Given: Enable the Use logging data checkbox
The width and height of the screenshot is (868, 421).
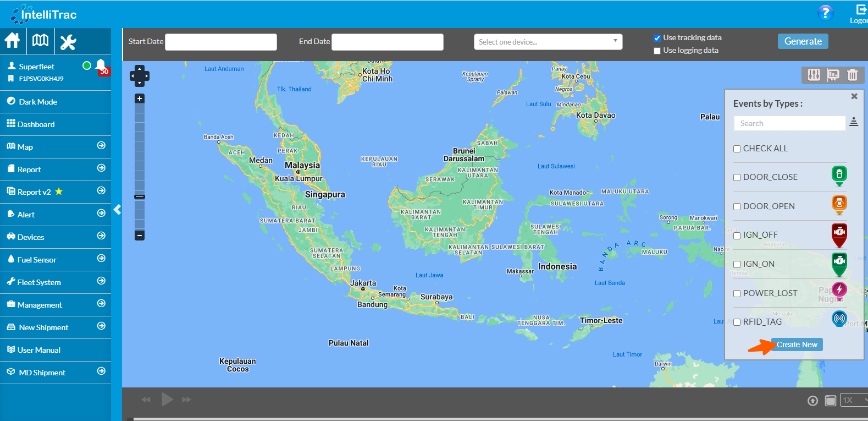Looking at the screenshot, I should point(657,51).
